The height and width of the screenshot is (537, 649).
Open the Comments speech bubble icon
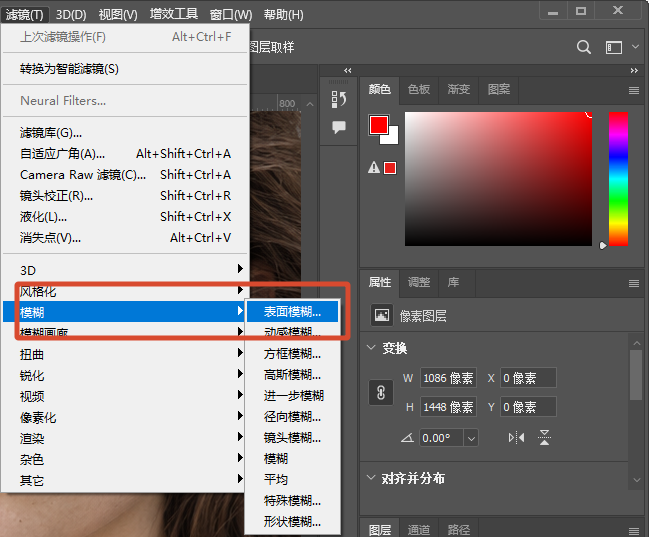[339, 127]
